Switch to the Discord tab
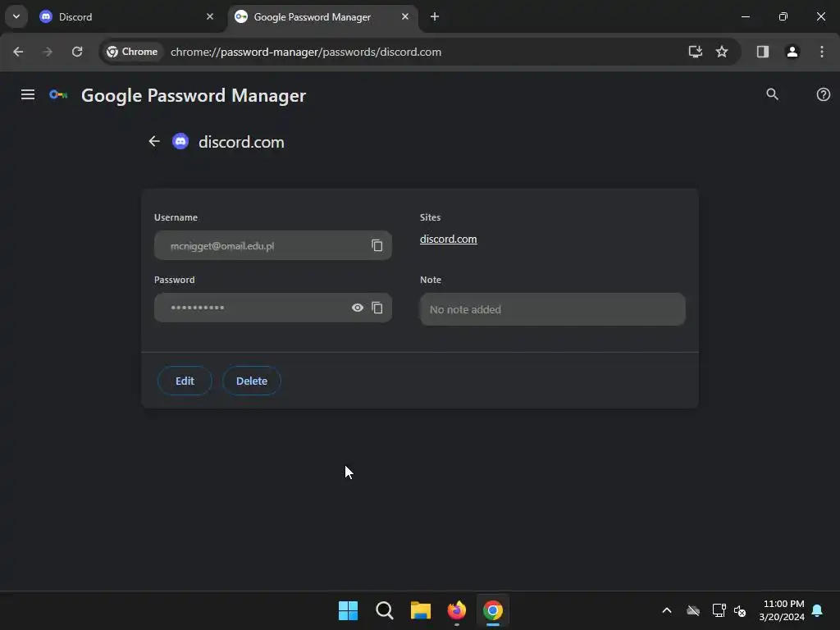840x630 pixels. pyautogui.click(x=126, y=16)
